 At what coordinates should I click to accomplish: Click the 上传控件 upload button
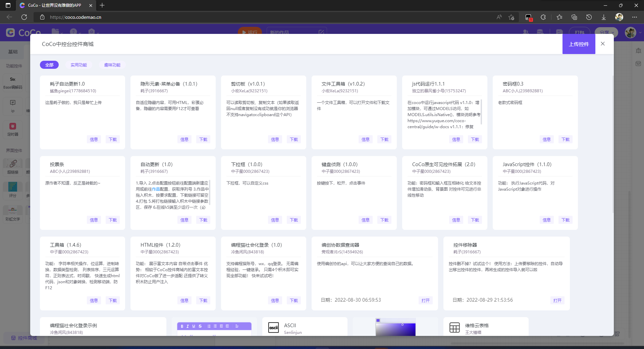tap(579, 44)
